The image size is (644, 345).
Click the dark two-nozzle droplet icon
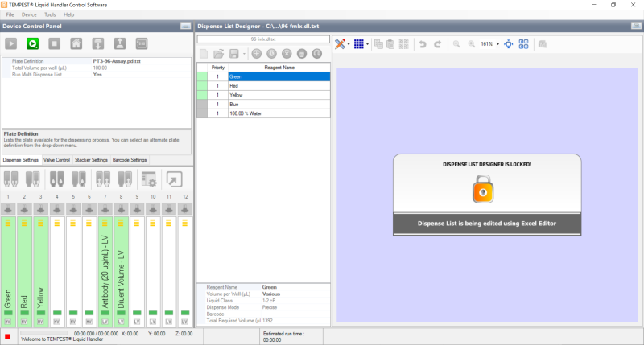pos(56,179)
